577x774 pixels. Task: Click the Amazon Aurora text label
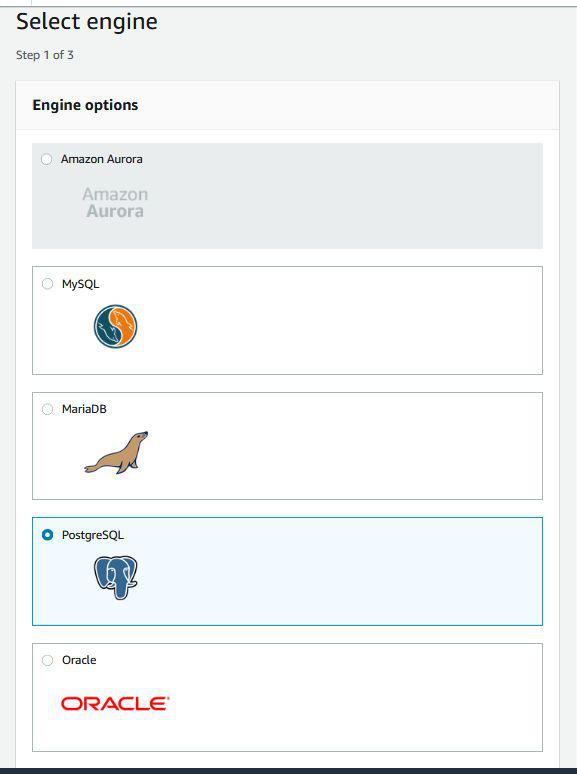coord(102,159)
